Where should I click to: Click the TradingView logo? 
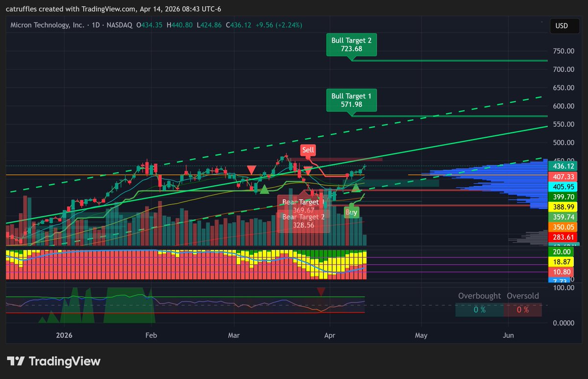pyautogui.click(x=54, y=361)
